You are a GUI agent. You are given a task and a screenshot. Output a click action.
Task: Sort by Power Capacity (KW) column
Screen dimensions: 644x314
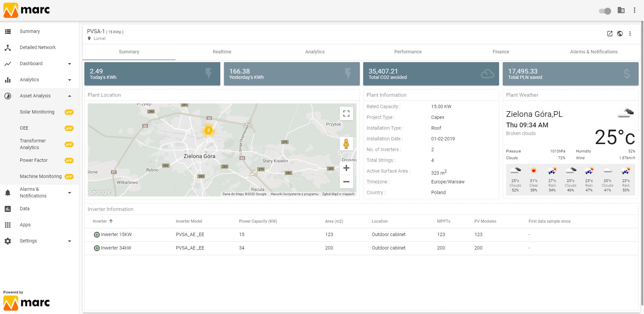click(x=258, y=221)
